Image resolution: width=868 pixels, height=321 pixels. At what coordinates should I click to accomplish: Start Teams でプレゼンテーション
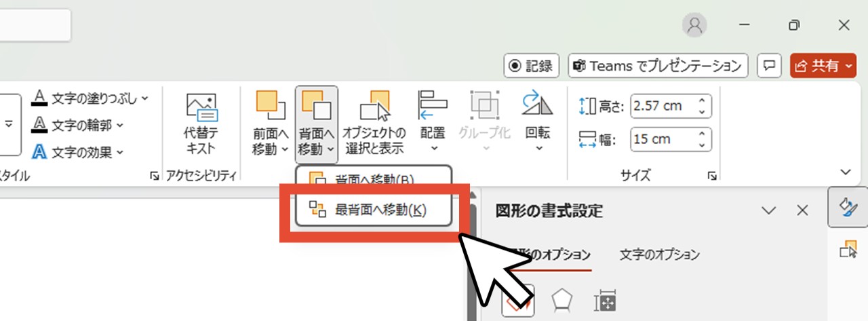(658, 66)
